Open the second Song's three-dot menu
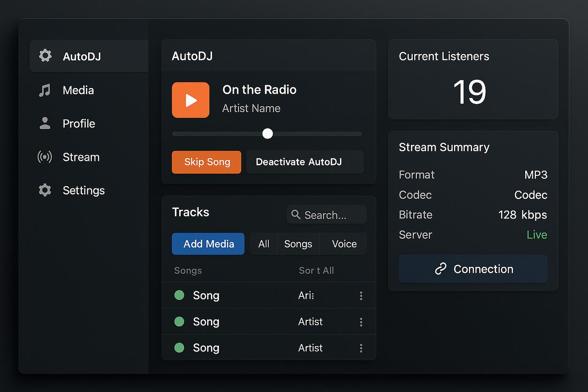Image resolution: width=588 pixels, height=392 pixels. pos(361,322)
